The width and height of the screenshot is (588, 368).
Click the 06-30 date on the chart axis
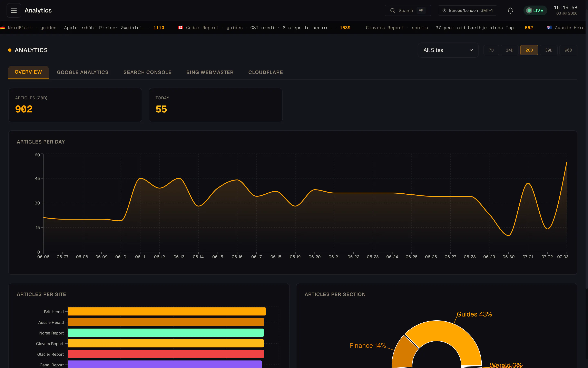[509, 257]
